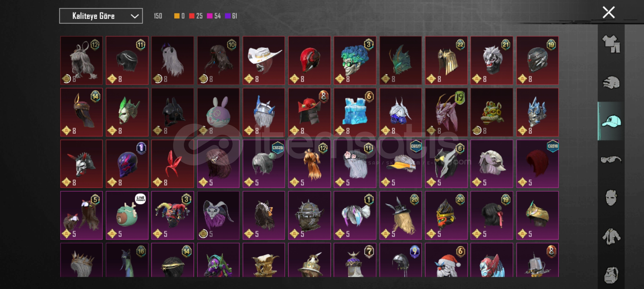Viewport: 644px width, 289px height.
Task: Select the cap headgear category tab
Action: click(611, 121)
